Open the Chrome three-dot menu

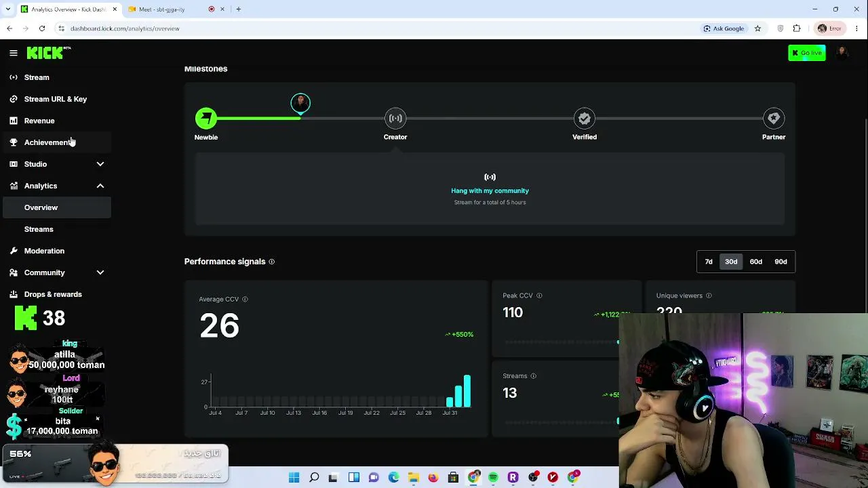coord(857,28)
